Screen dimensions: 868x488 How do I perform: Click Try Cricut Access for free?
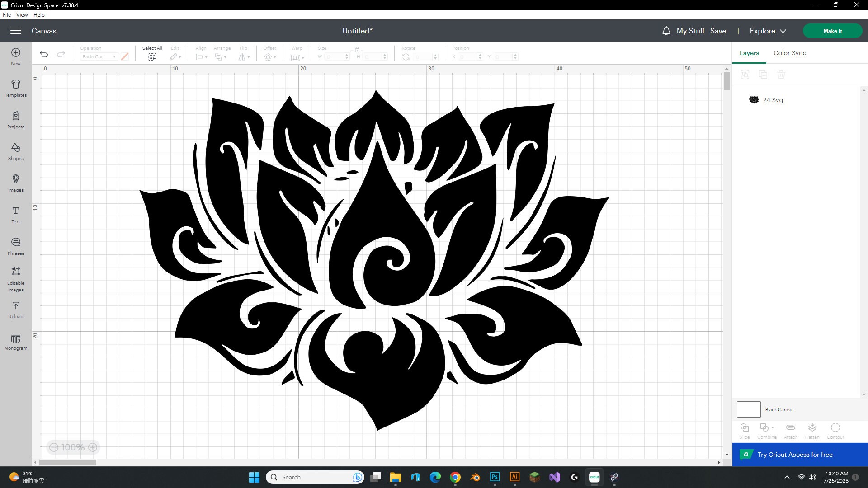click(794, 454)
